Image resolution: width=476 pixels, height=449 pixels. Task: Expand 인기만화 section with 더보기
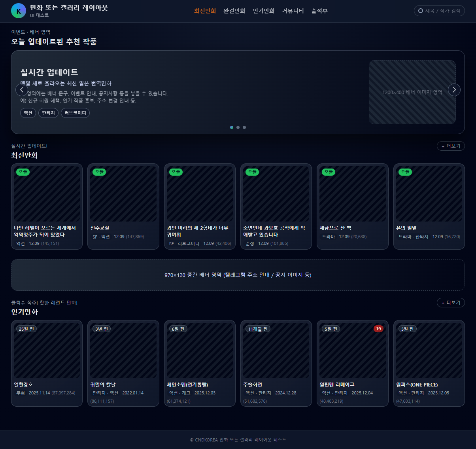[x=450, y=303]
